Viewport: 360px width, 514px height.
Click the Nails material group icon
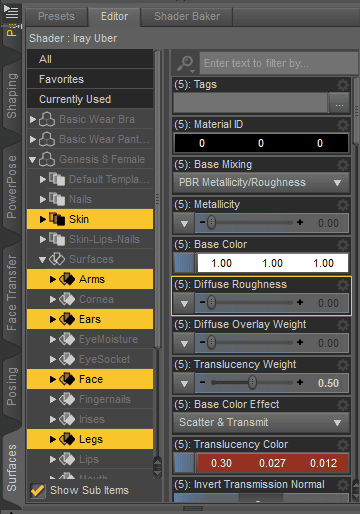tap(57, 199)
